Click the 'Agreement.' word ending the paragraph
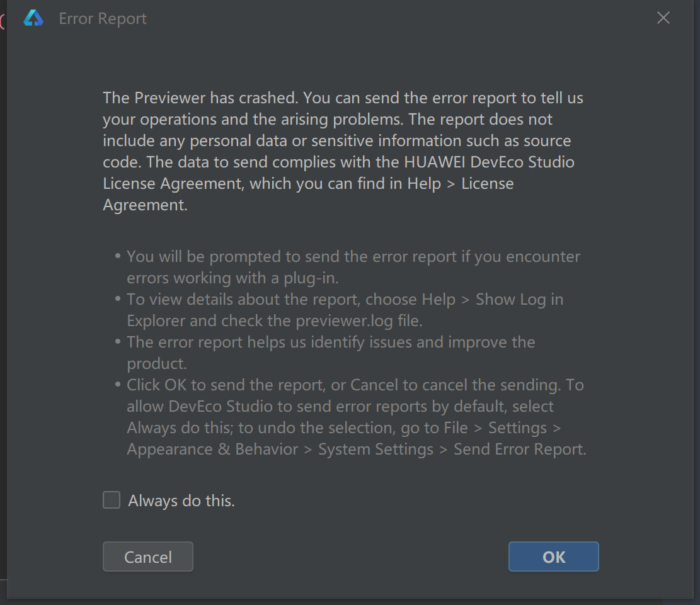 tap(145, 205)
